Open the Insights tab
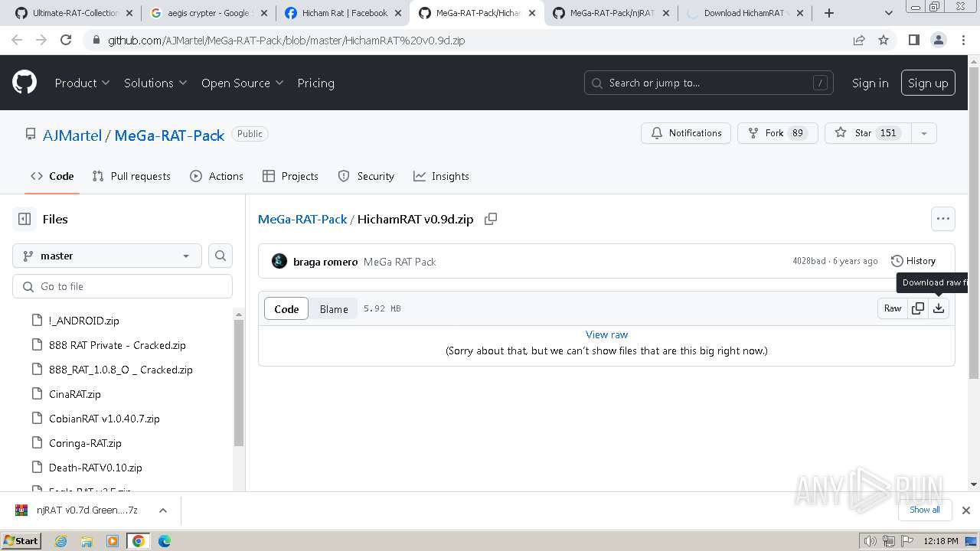980x551 pixels. [441, 176]
